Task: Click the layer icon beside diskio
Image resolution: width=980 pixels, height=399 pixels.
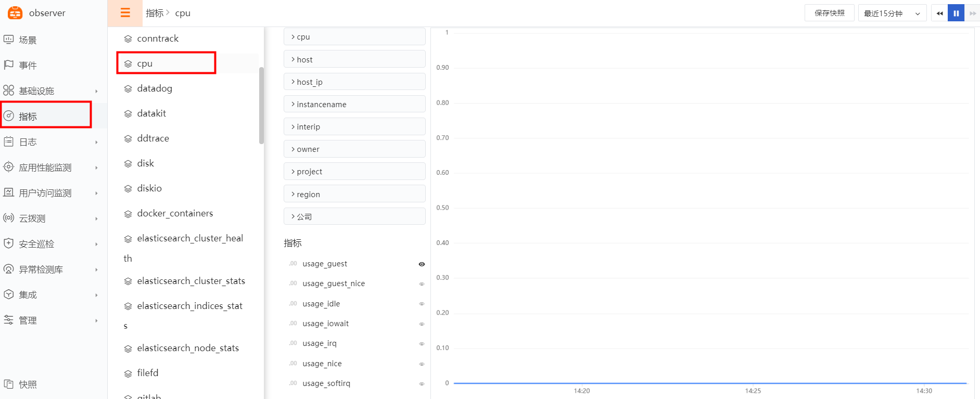Action: point(128,189)
